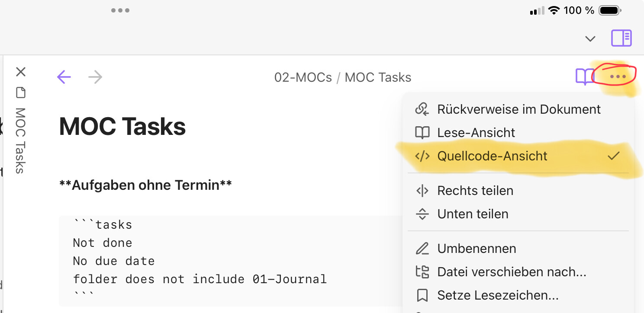Screen dimensions: 644x313
Task: Switch to reading view via book icon
Action: point(585,77)
